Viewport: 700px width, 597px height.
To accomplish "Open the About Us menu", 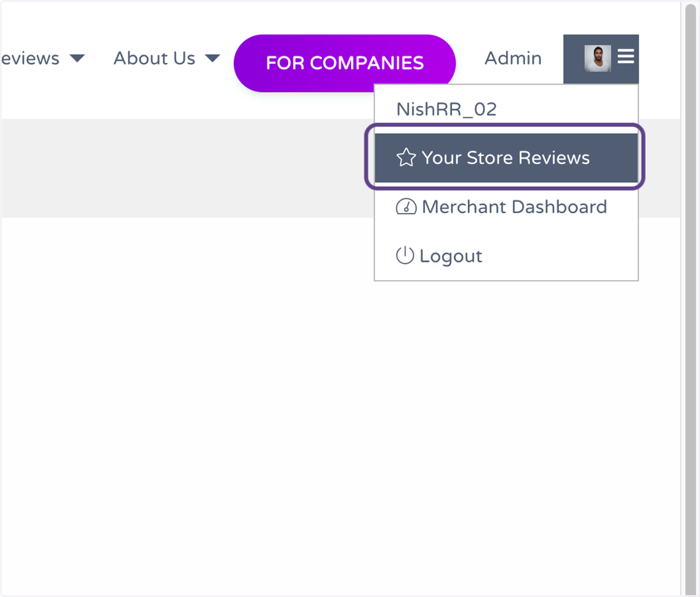I will point(155,58).
